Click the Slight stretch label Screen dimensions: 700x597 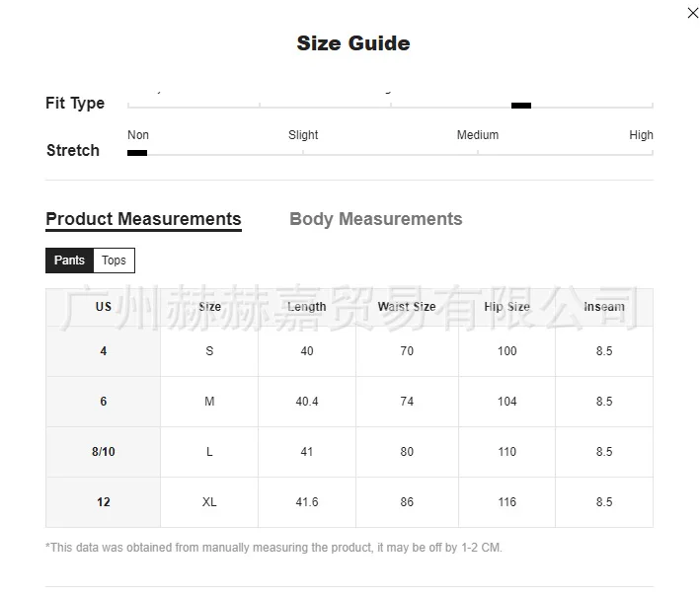pyautogui.click(x=303, y=135)
